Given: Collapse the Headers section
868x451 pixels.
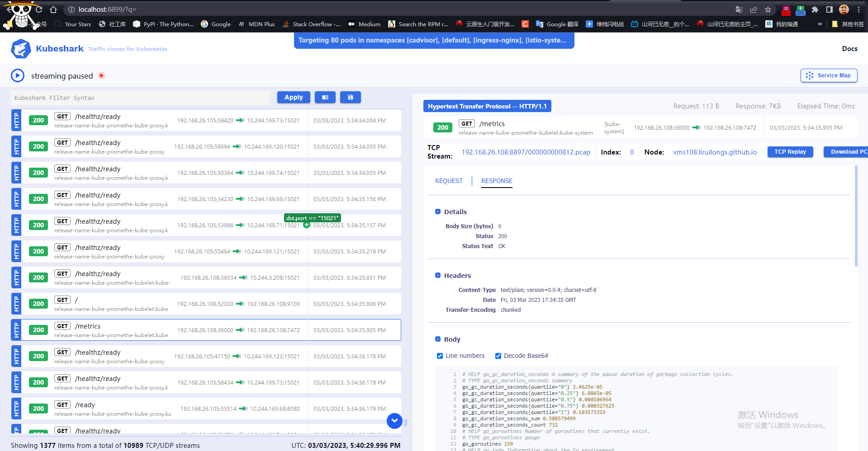Looking at the screenshot, I should click(438, 275).
